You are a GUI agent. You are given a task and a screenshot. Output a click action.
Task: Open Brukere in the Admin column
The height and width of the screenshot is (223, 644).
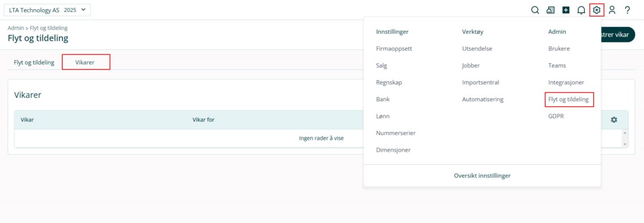click(x=559, y=48)
